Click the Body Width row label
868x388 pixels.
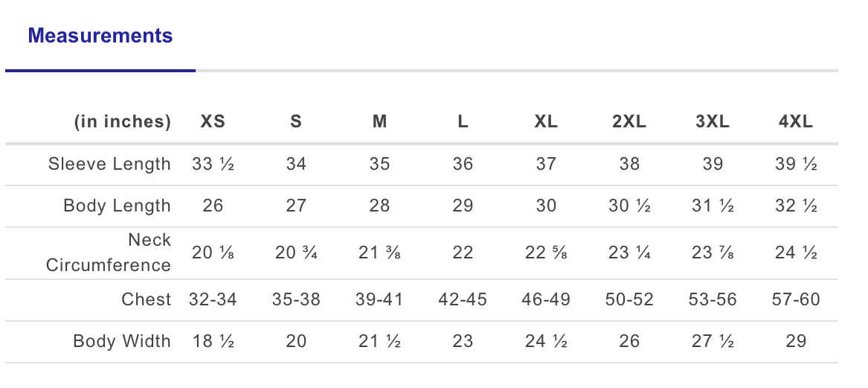pyautogui.click(x=122, y=341)
